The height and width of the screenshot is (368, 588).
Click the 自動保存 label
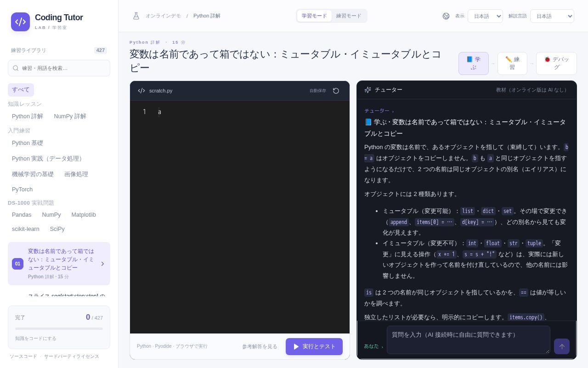click(x=318, y=91)
